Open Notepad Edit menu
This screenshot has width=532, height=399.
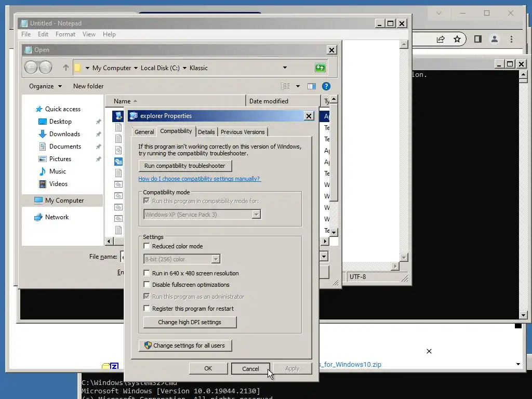(x=43, y=34)
